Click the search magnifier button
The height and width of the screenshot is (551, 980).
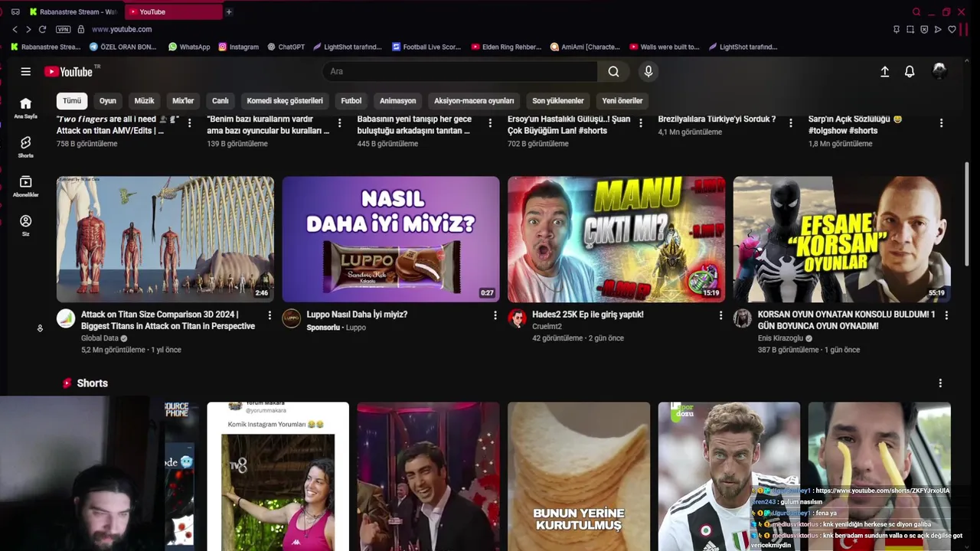coord(613,71)
